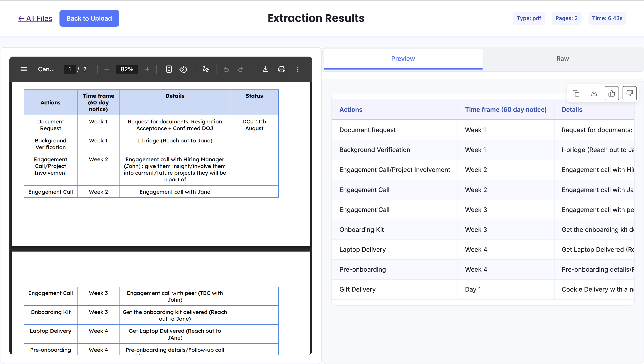The height and width of the screenshot is (364, 644).
Task: Zoom in the PDF document
Action: tap(147, 69)
